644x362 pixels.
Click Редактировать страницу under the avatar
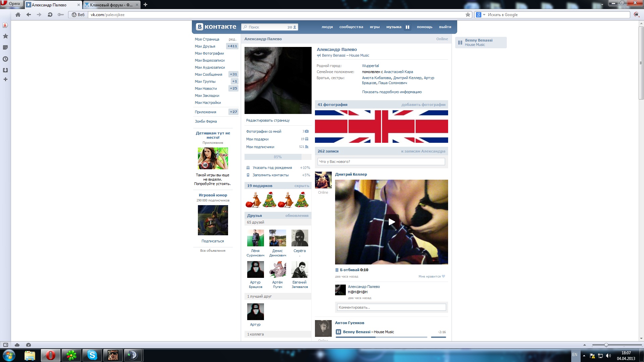click(x=268, y=120)
